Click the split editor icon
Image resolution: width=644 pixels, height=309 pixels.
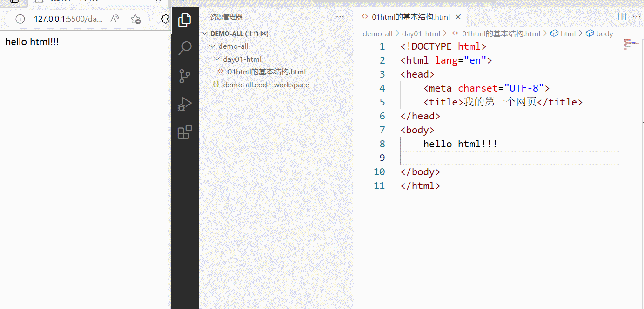point(622,17)
